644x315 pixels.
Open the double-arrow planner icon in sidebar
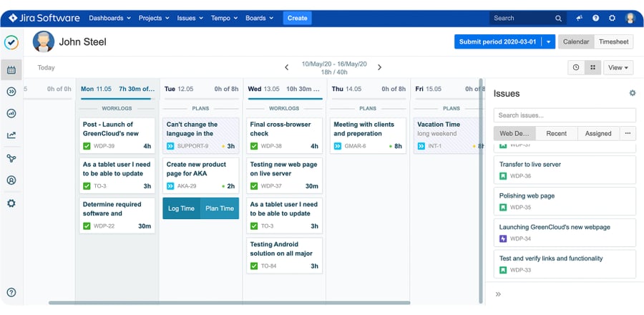coord(11,92)
